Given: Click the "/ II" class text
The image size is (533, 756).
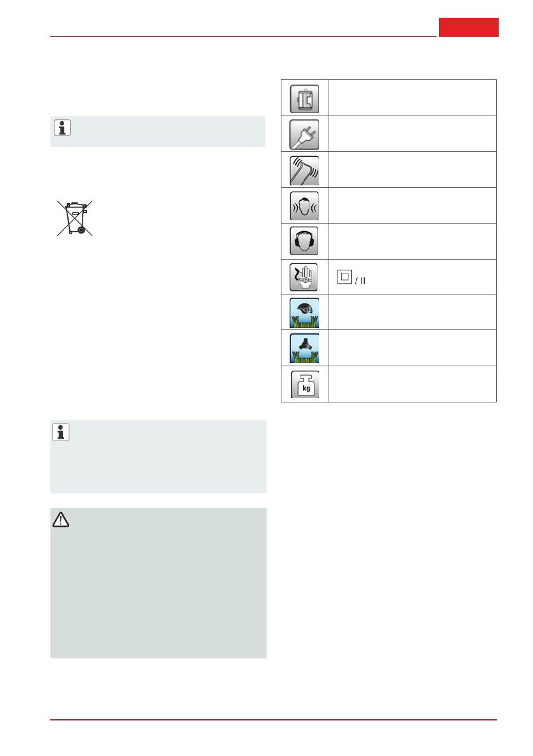Looking at the screenshot, I should coord(359,281).
